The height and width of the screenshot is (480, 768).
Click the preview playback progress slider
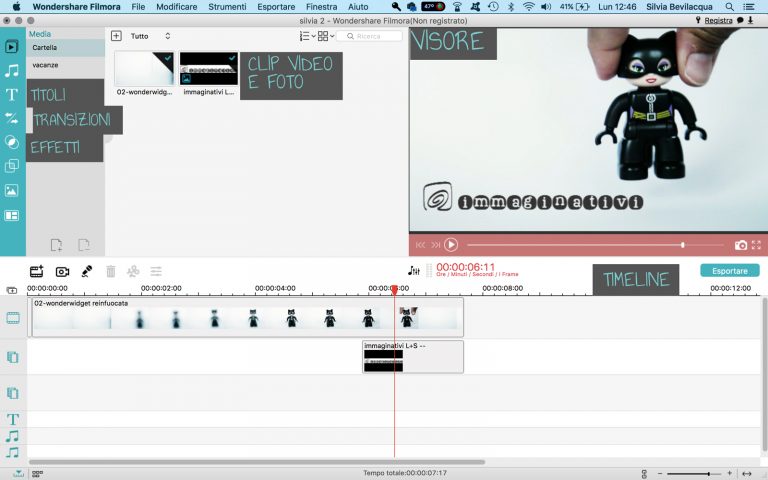coord(595,245)
